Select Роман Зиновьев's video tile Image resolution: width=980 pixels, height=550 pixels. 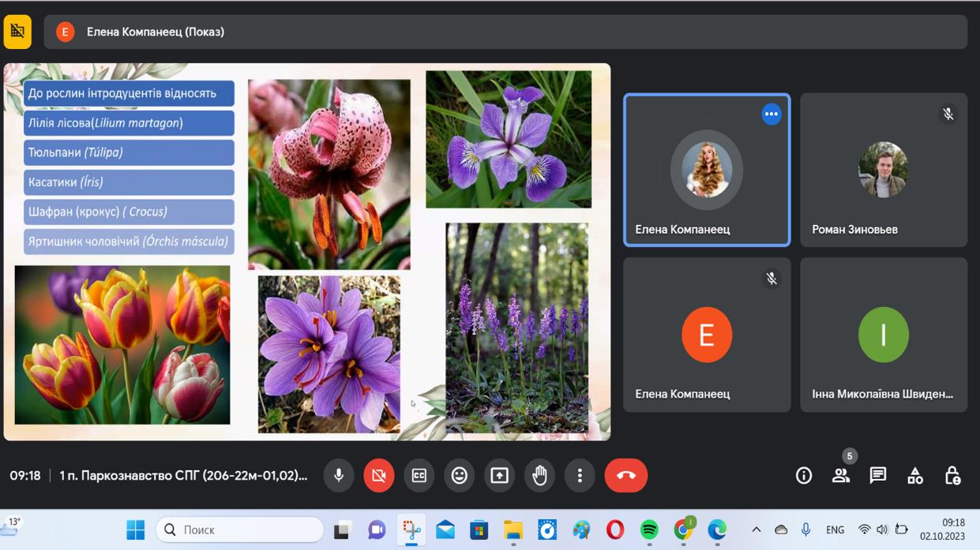click(883, 170)
